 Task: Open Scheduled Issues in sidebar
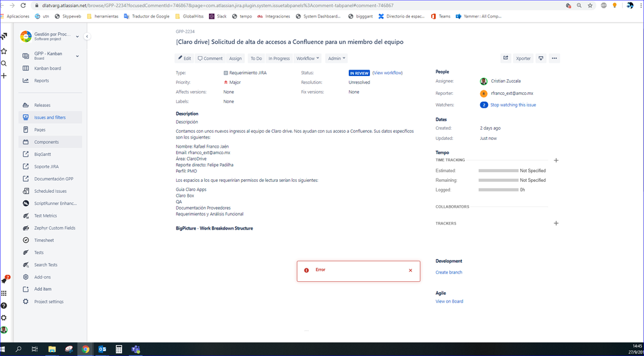[x=50, y=191]
